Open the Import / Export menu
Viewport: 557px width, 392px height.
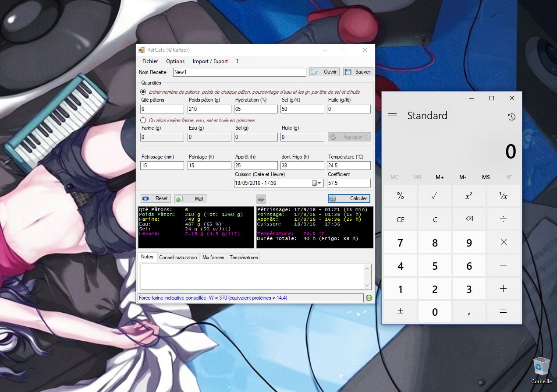point(210,61)
